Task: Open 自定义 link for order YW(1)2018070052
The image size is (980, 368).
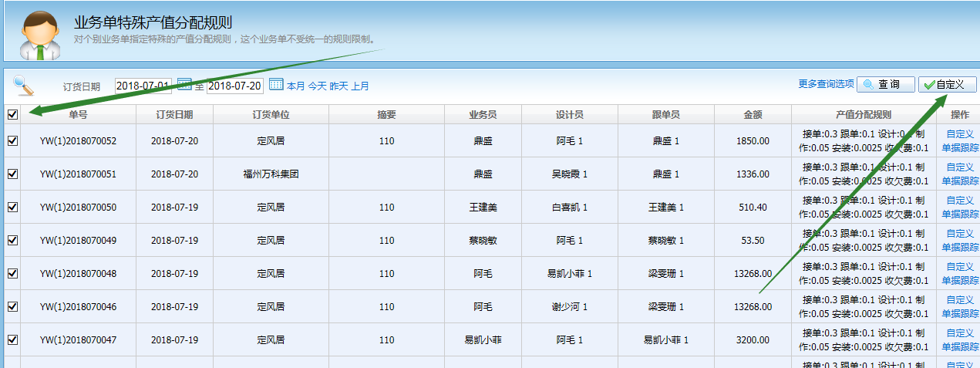Action: tap(960, 134)
